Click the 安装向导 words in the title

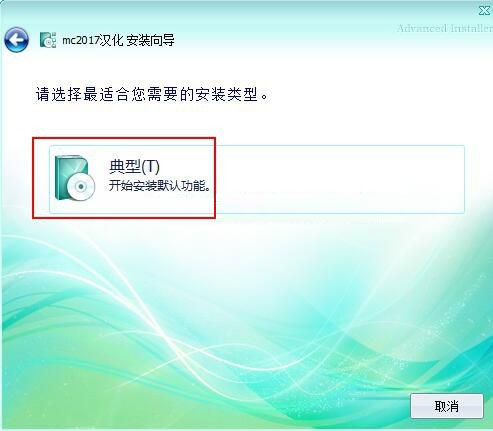(150, 41)
